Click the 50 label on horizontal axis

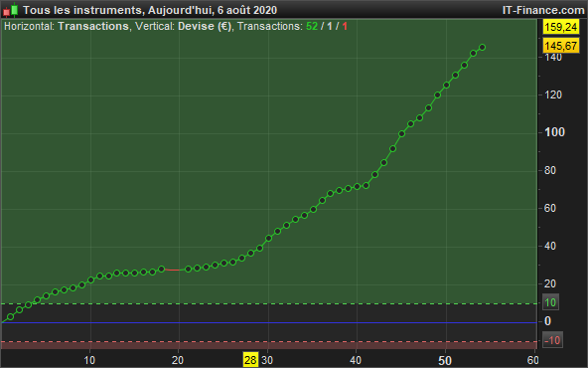[x=445, y=361]
